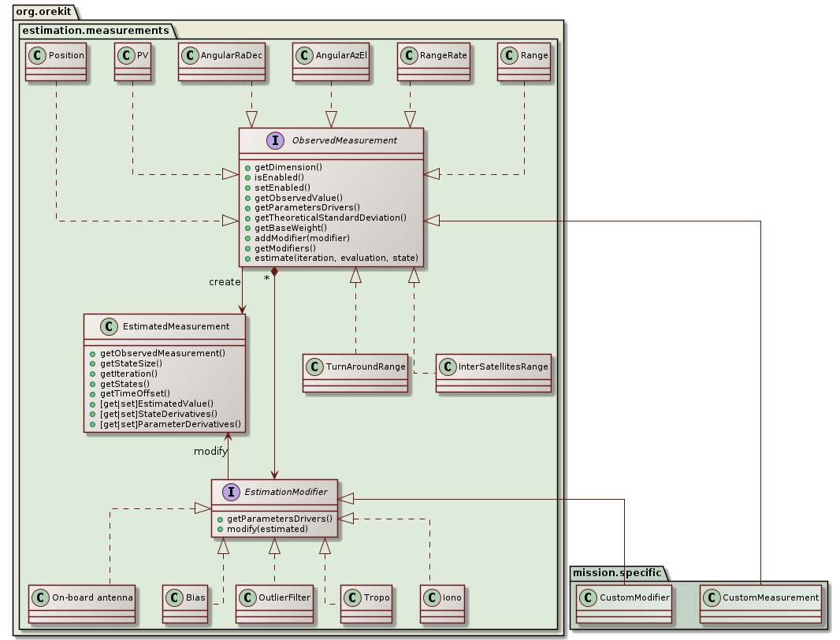
Task: Click the ObservedMeasurement interface icon
Action: [x=275, y=140]
